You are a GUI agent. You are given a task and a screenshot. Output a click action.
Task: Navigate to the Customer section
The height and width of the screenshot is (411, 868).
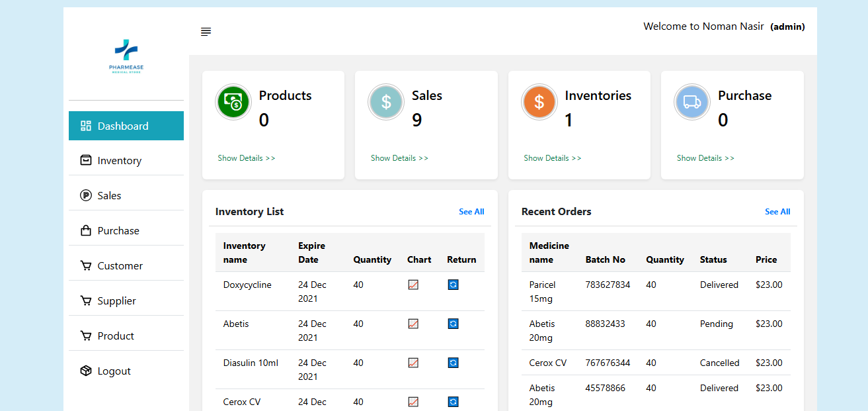tap(120, 265)
